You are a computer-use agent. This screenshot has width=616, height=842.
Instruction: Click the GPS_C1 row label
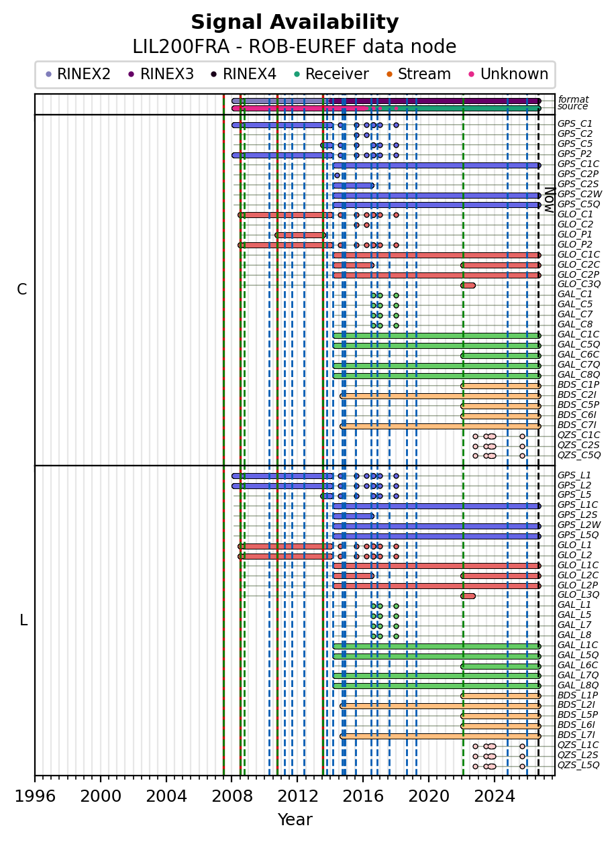[575, 124]
